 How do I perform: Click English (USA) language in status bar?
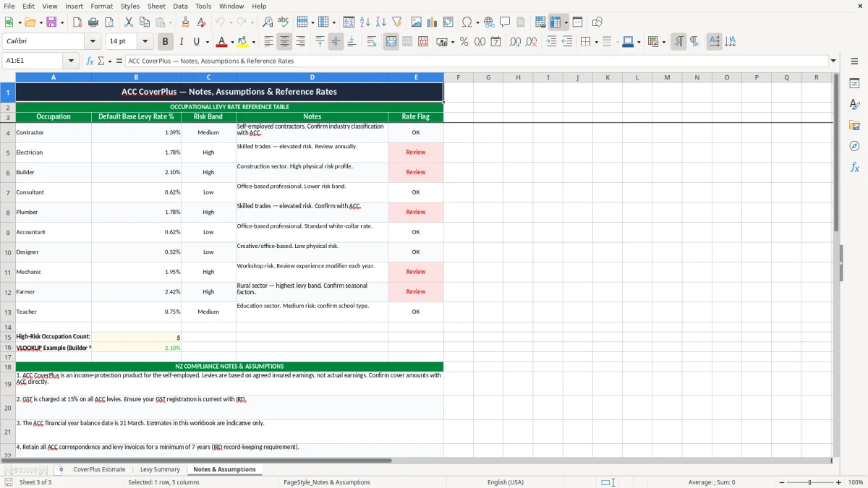point(505,482)
